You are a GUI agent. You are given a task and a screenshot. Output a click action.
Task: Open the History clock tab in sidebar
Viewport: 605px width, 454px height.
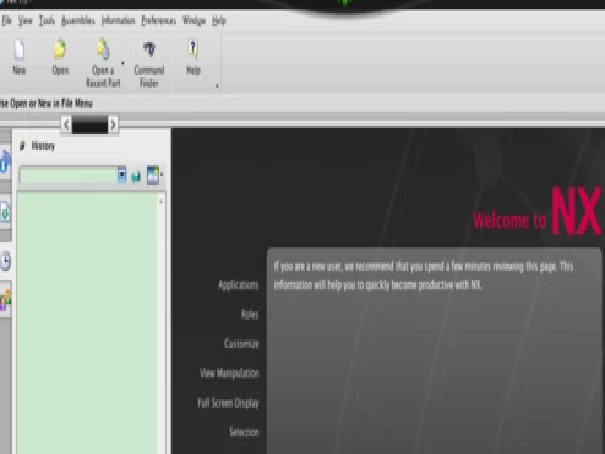(x=5, y=261)
